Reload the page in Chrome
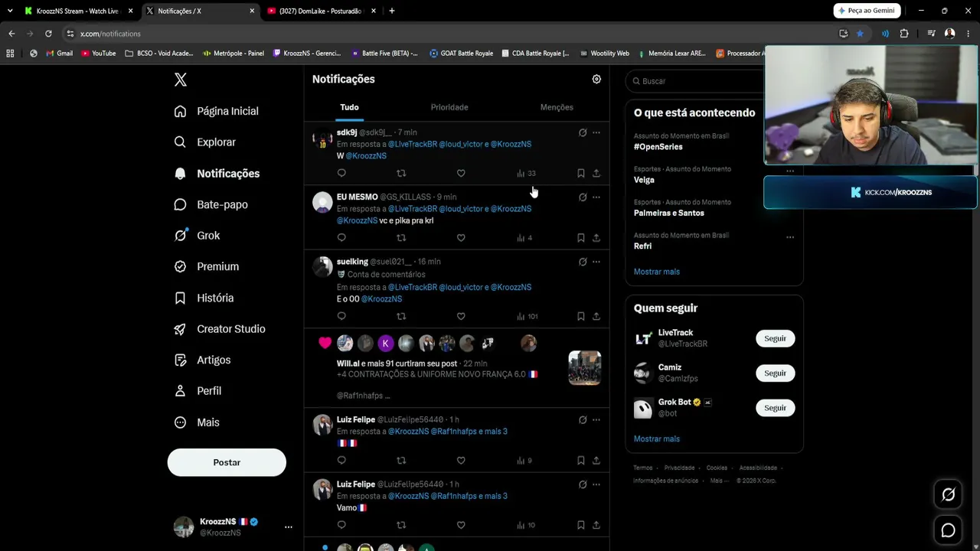 pyautogui.click(x=48, y=34)
